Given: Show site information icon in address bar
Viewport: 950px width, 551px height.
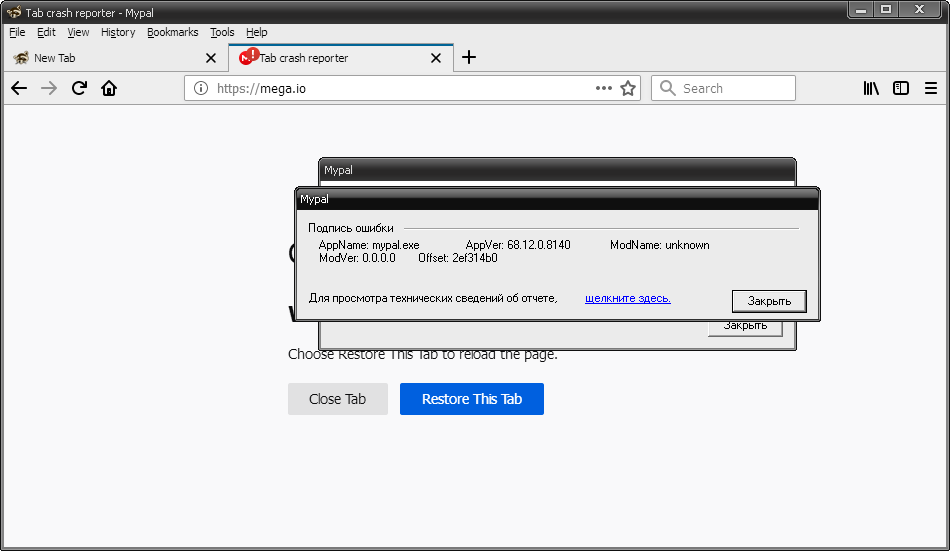Looking at the screenshot, I should click(201, 88).
